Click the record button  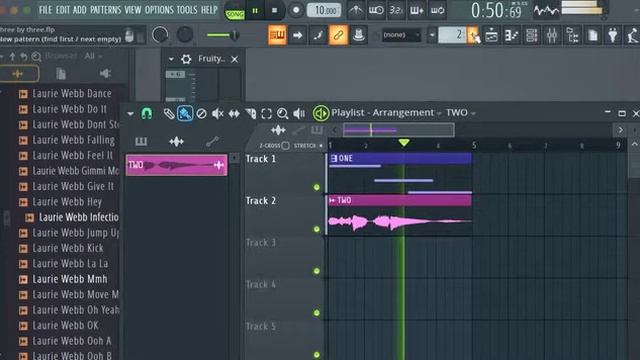click(x=296, y=11)
